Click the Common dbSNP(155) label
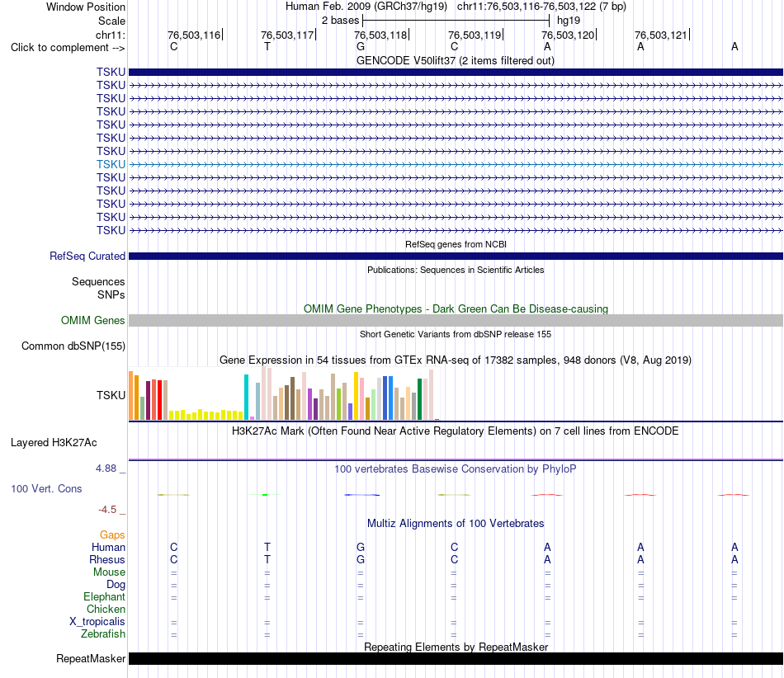This screenshot has width=784, height=678. pos(73,346)
